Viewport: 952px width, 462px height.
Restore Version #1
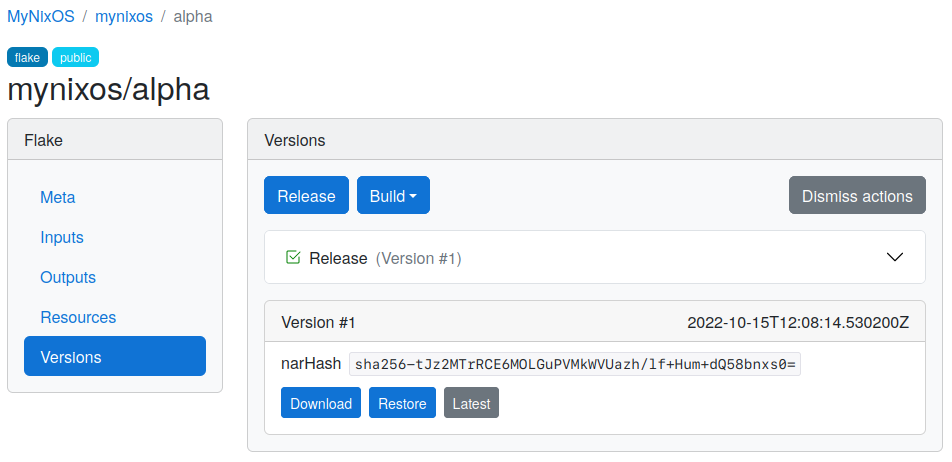[402, 403]
